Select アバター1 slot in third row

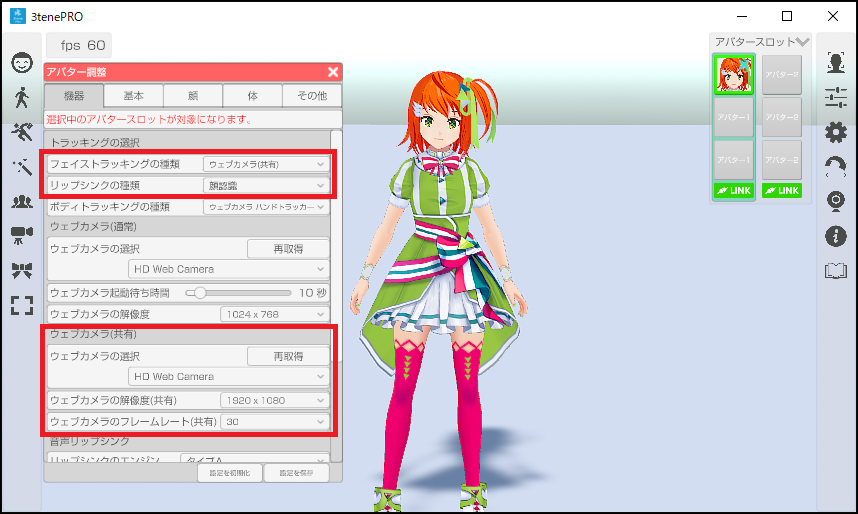click(734, 160)
